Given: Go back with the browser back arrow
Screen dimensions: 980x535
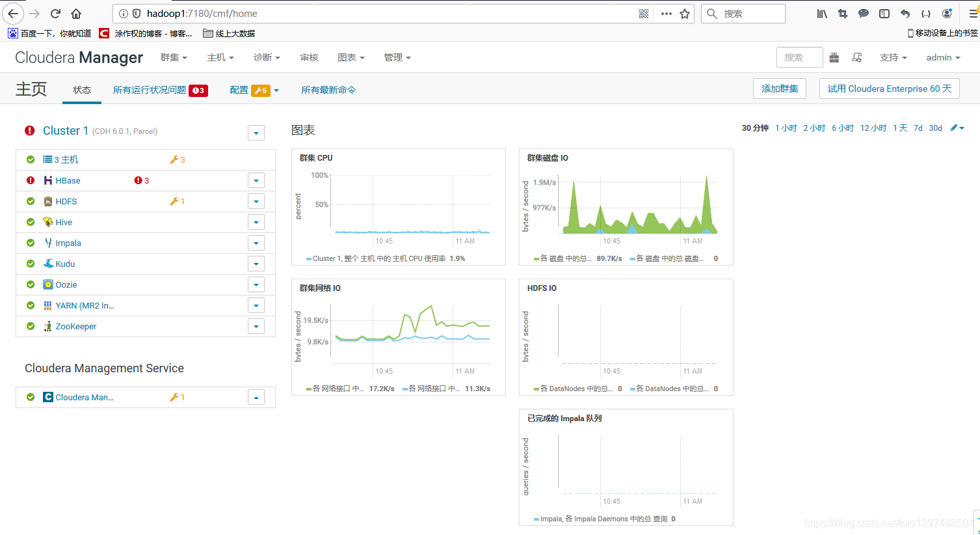Looking at the screenshot, I should pyautogui.click(x=13, y=14).
